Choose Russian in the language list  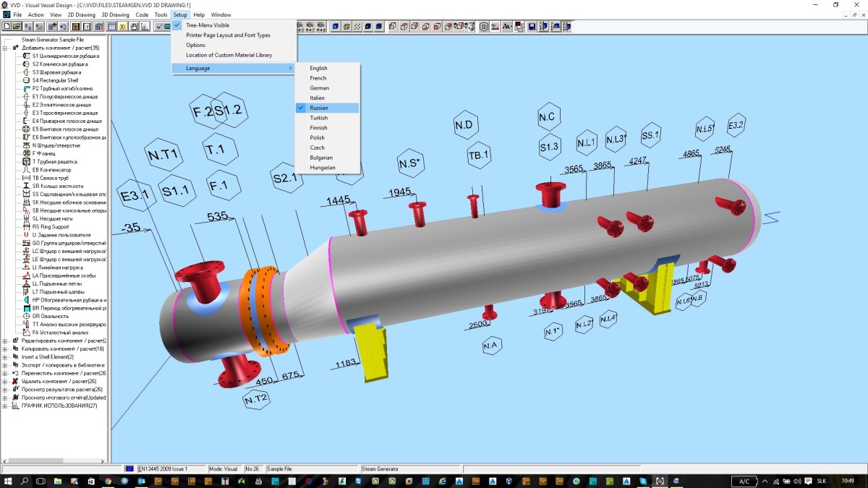pos(318,108)
